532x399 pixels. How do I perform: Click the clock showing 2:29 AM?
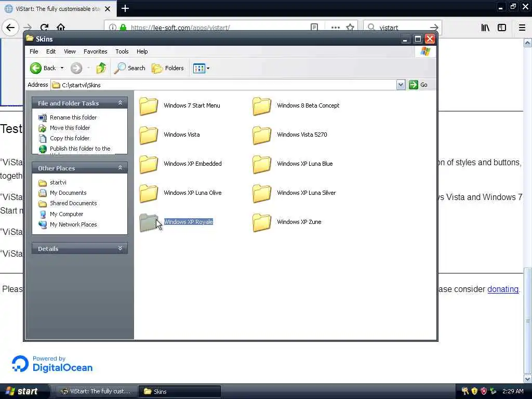513,391
